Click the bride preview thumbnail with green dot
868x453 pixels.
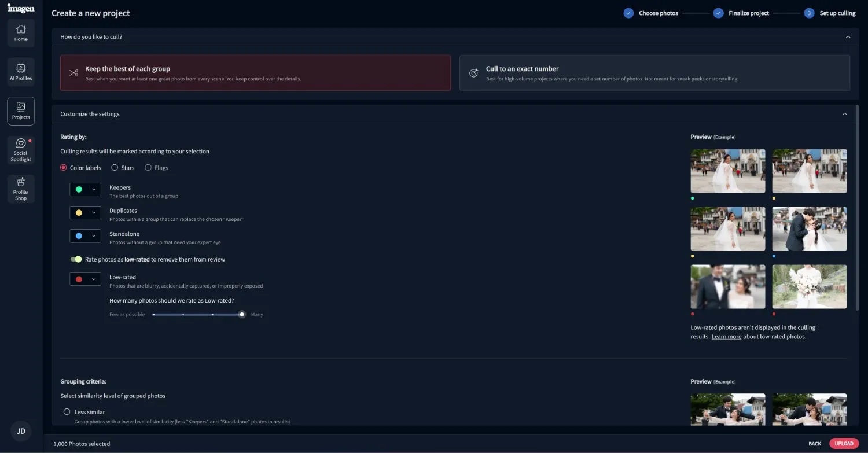(727, 170)
